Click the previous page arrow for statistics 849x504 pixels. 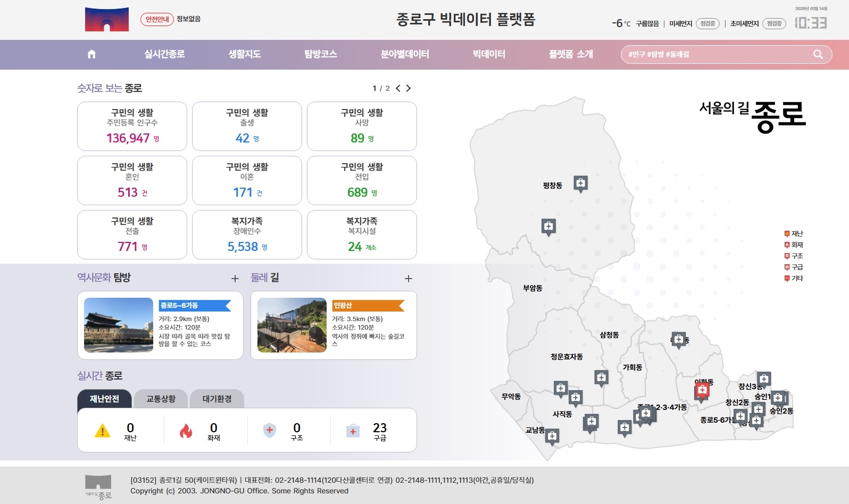[398, 88]
